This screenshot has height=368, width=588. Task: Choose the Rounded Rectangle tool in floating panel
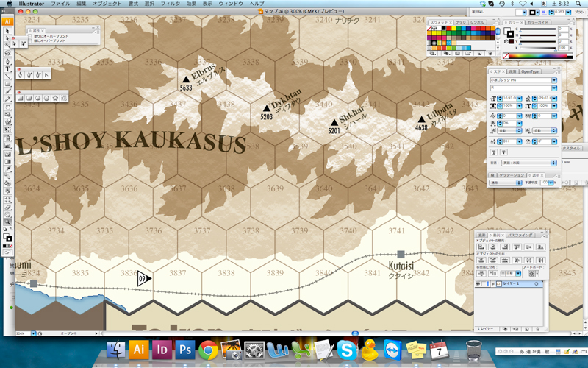(x=29, y=98)
